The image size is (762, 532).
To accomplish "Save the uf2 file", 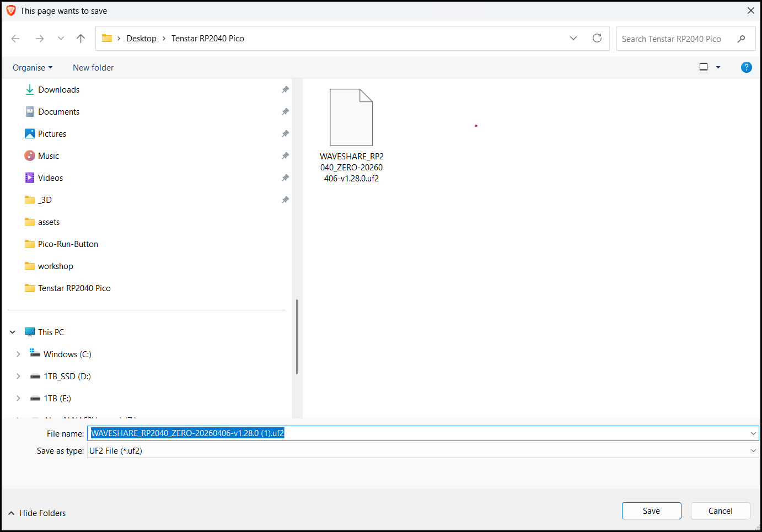I will pos(652,511).
